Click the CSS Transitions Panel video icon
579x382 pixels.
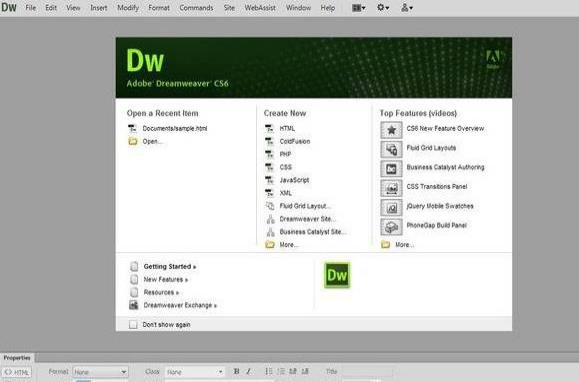pos(391,188)
